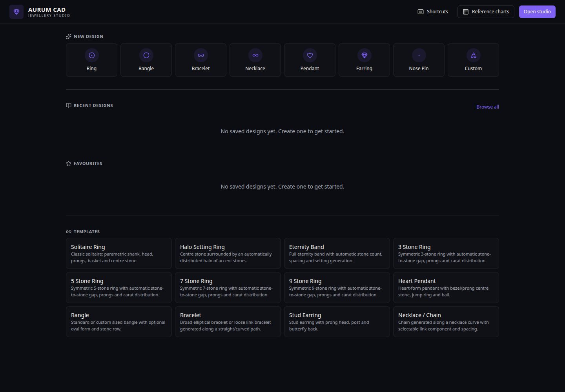Pick the 7 Stone Ring template
565x392 pixels.
click(228, 287)
